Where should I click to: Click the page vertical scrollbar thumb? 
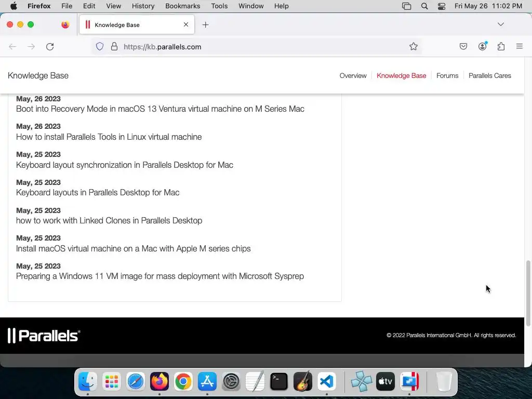[x=528, y=293]
